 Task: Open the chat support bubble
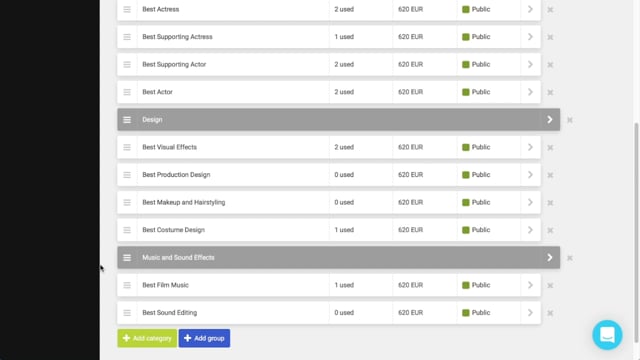(x=607, y=335)
